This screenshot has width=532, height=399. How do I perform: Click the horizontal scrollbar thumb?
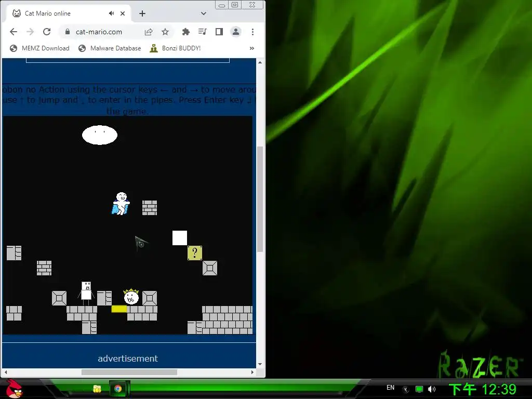(x=129, y=372)
